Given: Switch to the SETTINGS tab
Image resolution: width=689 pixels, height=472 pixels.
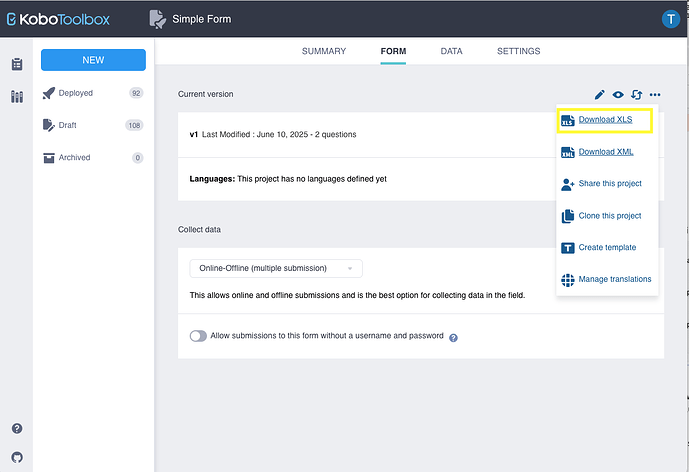Looking at the screenshot, I should coord(519,51).
